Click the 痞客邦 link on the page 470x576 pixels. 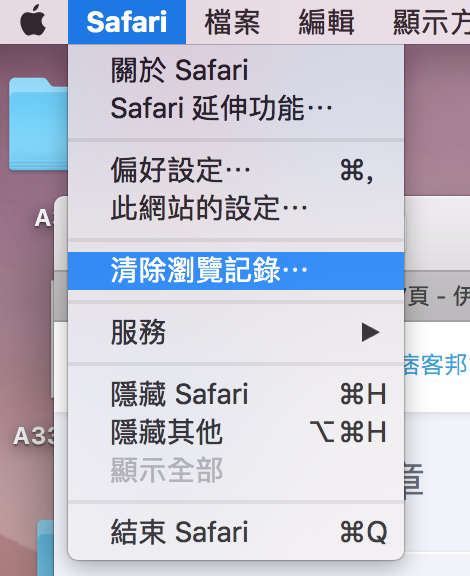tap(437, 365)
